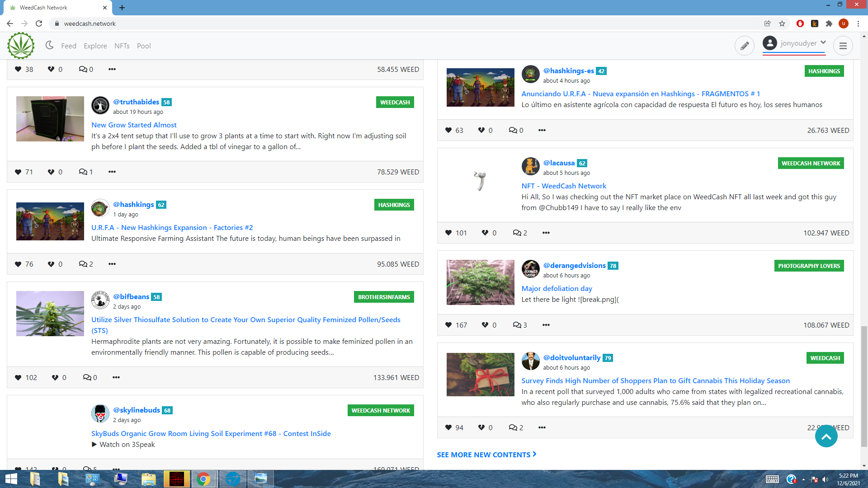The height and width of the screenshot is (488, 868).
Task: Open the Feed menu item
Action: pyautogui.click(x=69, y=46)
